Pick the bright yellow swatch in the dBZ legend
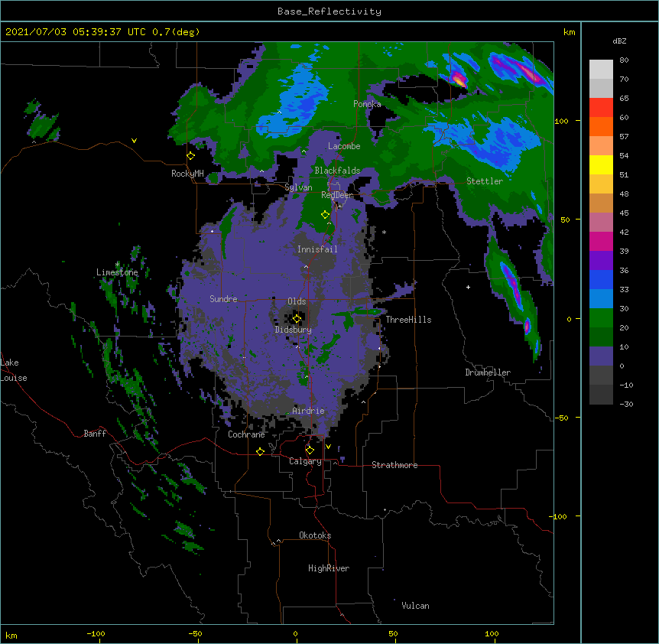Screen dimensions: 659x644 coord(601,164)
